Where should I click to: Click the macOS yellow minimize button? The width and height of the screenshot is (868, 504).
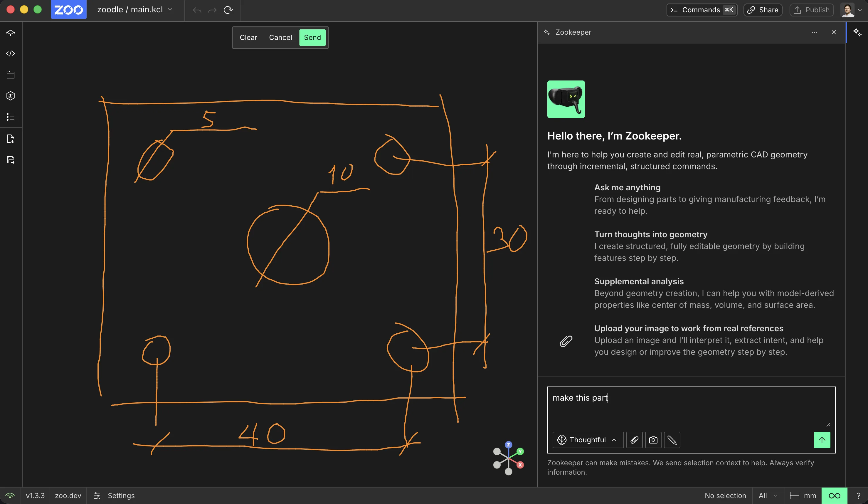point(24,9)
